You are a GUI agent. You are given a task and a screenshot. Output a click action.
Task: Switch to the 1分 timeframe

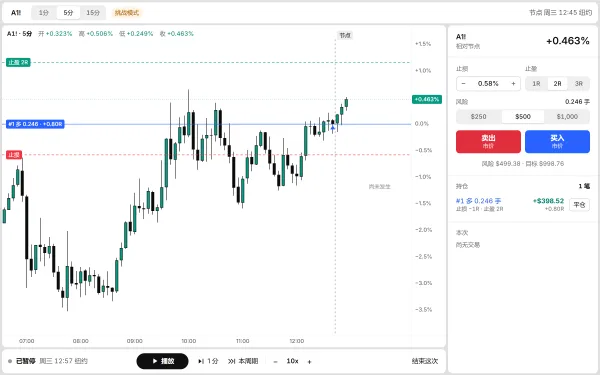[44, 13]
